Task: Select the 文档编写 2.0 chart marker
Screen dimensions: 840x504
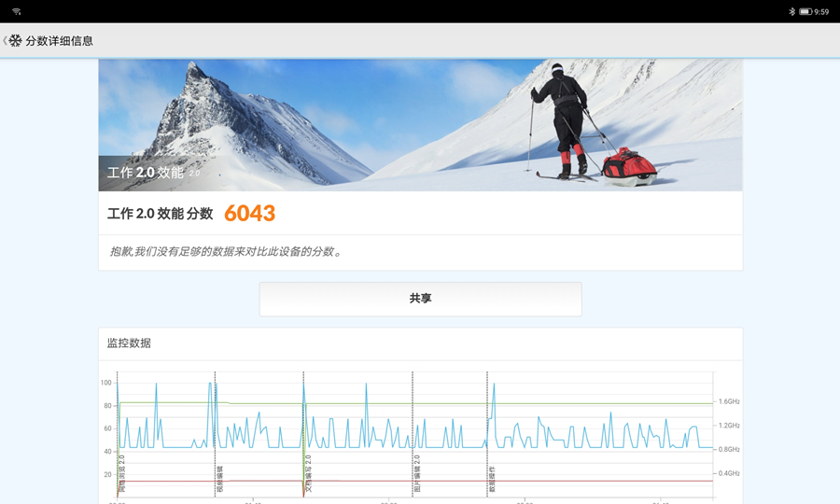Action: (308, 473)
